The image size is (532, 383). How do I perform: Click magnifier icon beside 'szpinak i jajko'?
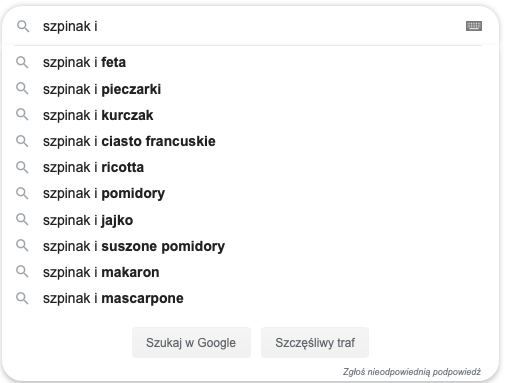coord(22,219)
